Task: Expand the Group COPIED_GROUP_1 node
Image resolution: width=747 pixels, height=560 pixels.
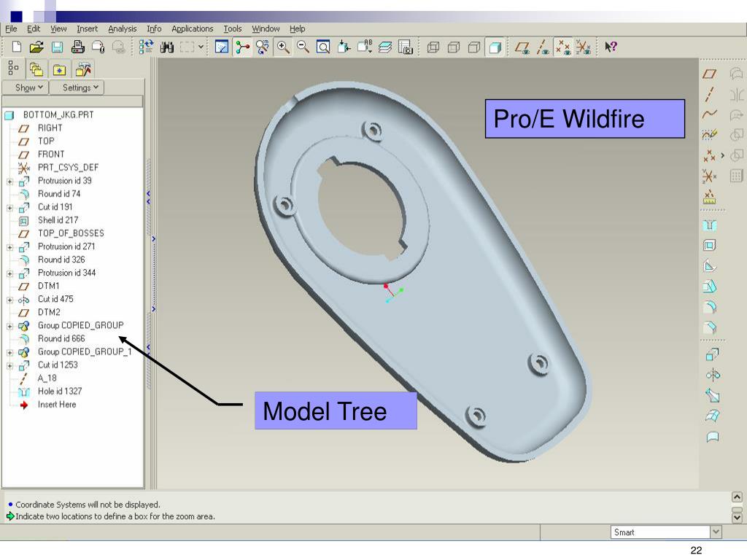Action: point(9,352)
